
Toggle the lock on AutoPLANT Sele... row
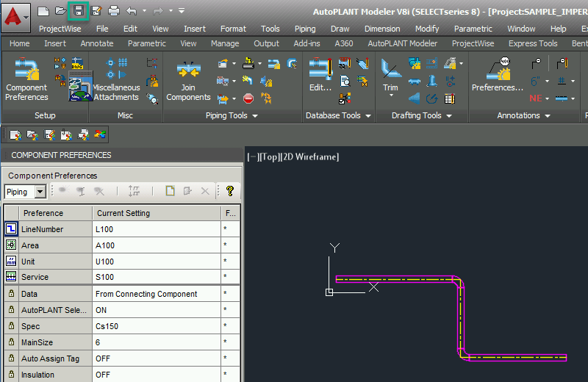tap(12, 309)
